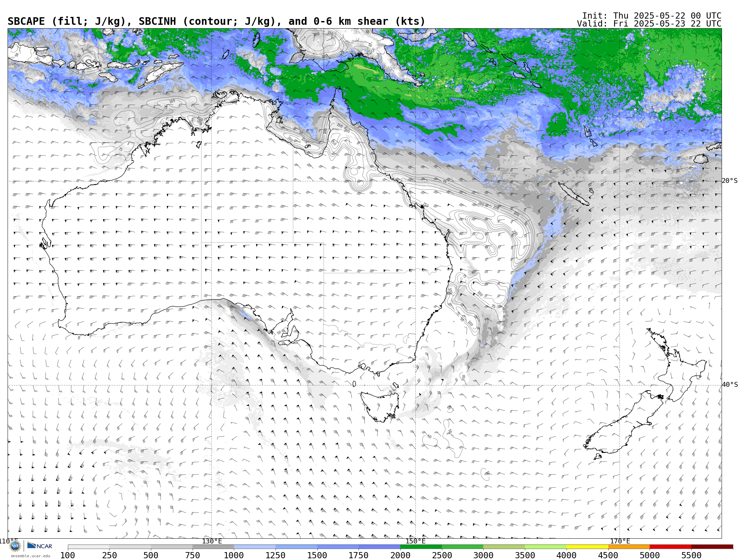The image size is (744, 560).
Task: Click New Caledonia island on the map
Action: coord(573,194)
